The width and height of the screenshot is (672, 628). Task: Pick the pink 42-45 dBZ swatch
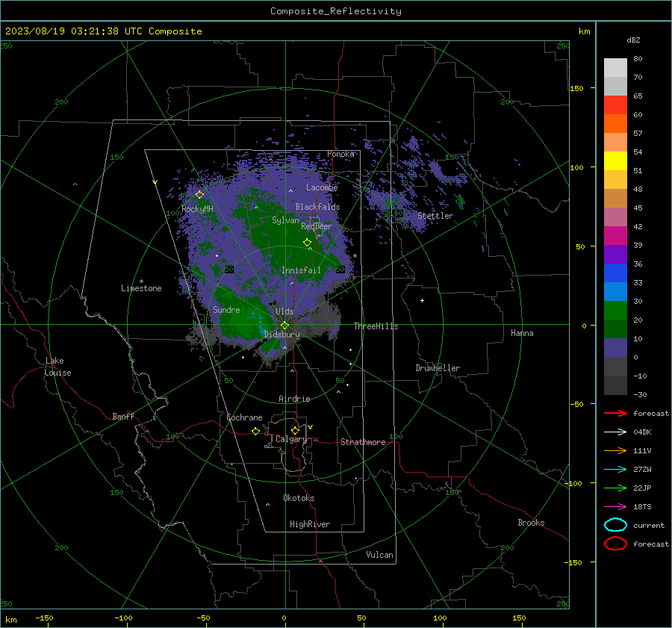[615, 217]
